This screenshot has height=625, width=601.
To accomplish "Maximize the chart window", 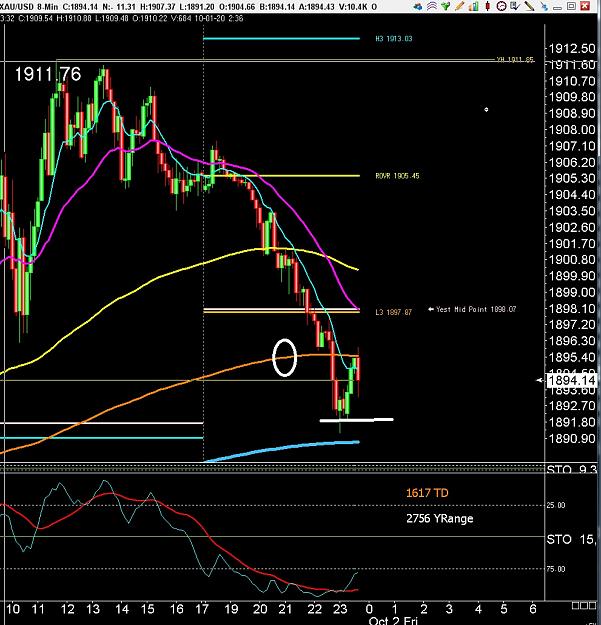I will tap(571, 6).
